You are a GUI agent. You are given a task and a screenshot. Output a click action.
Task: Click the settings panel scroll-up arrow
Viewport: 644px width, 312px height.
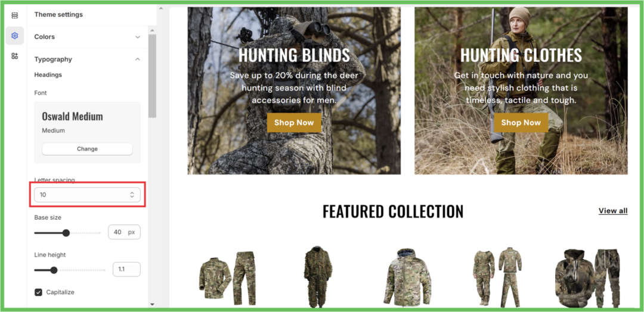point(153,30)
